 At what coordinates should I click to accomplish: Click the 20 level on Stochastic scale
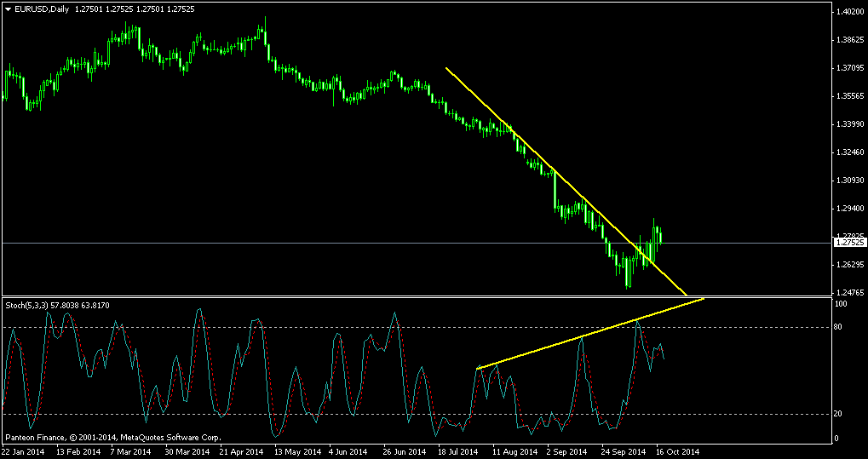tap(838, 414)
